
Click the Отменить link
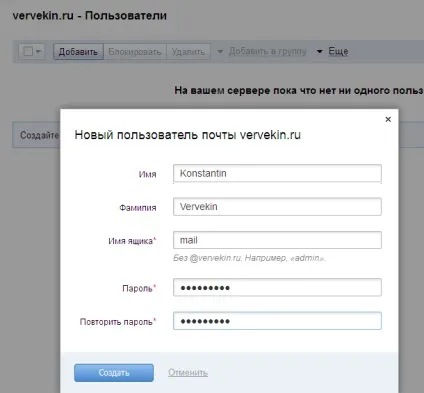[188, 372]
